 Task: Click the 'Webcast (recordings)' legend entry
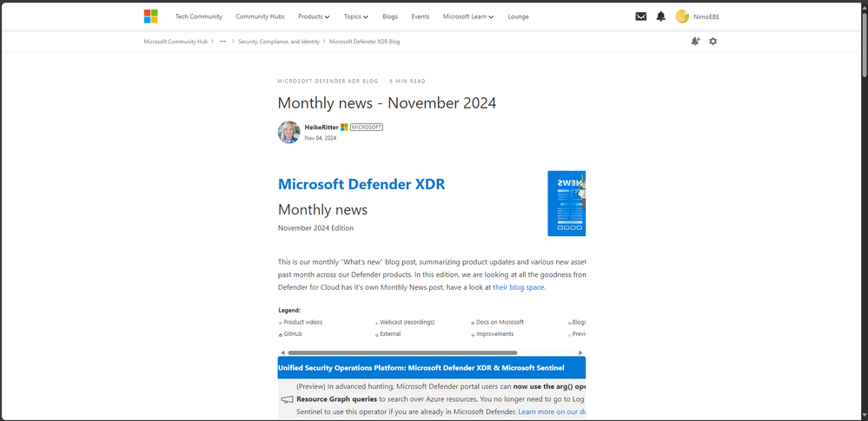coord(407,322)
